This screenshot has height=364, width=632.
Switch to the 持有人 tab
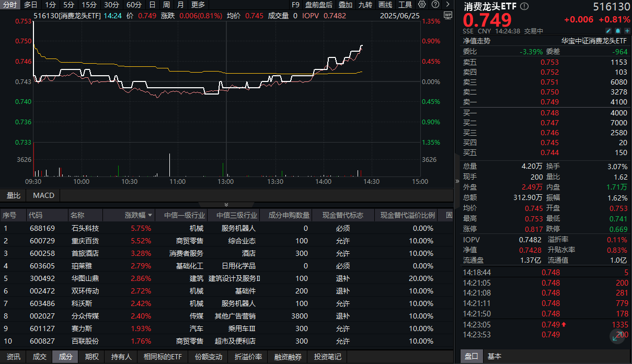pyautogui.click(x=121, y=357)
